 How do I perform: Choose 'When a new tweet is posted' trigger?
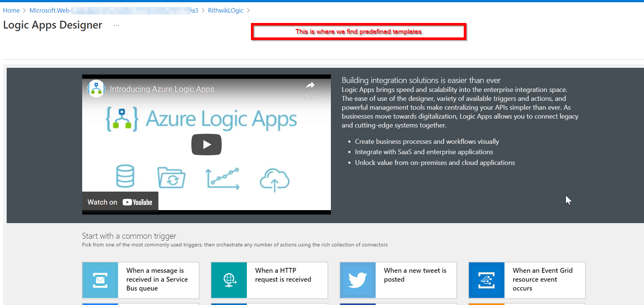point(398,280)
